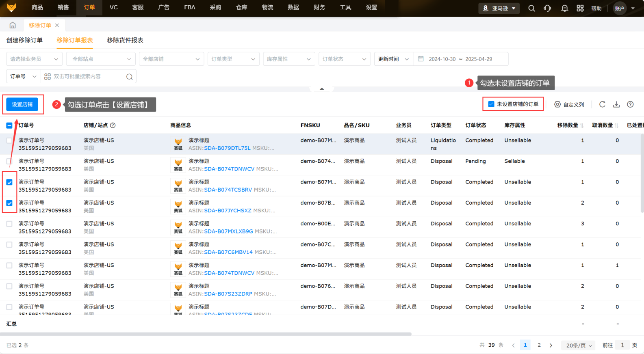644x354 pixels.
Task: Check the first order row checkbox
Action: (x=9, y=140)
